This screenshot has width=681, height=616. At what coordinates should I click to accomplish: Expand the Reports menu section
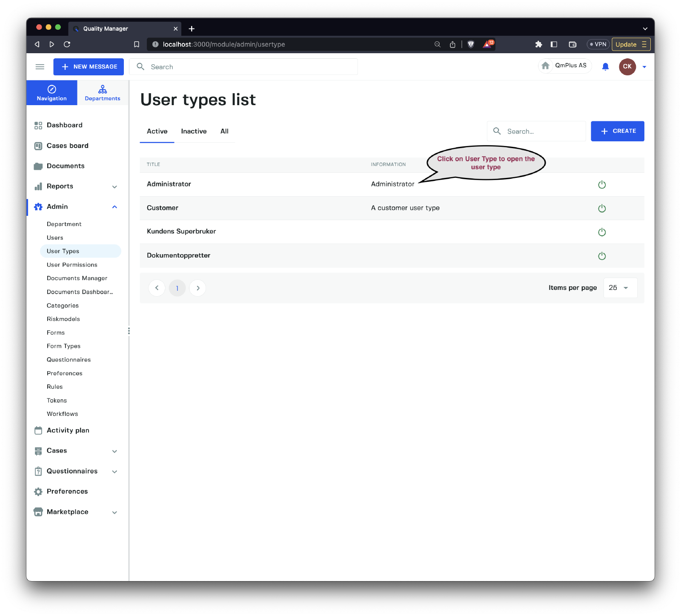pos(114,186)
